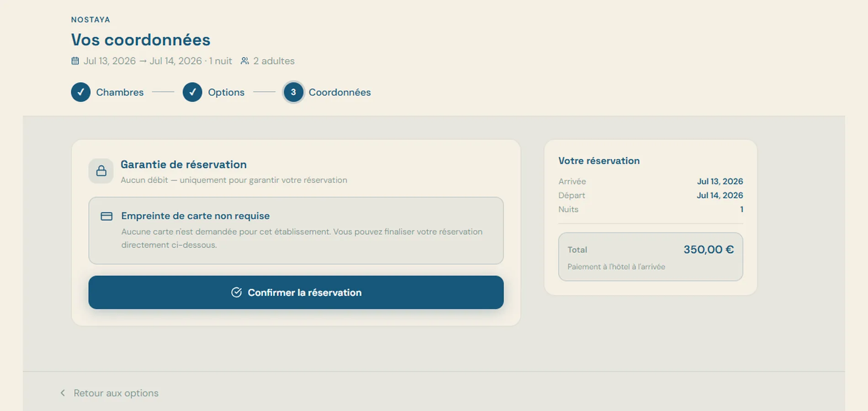Open the Coordonnées step label

339,92
